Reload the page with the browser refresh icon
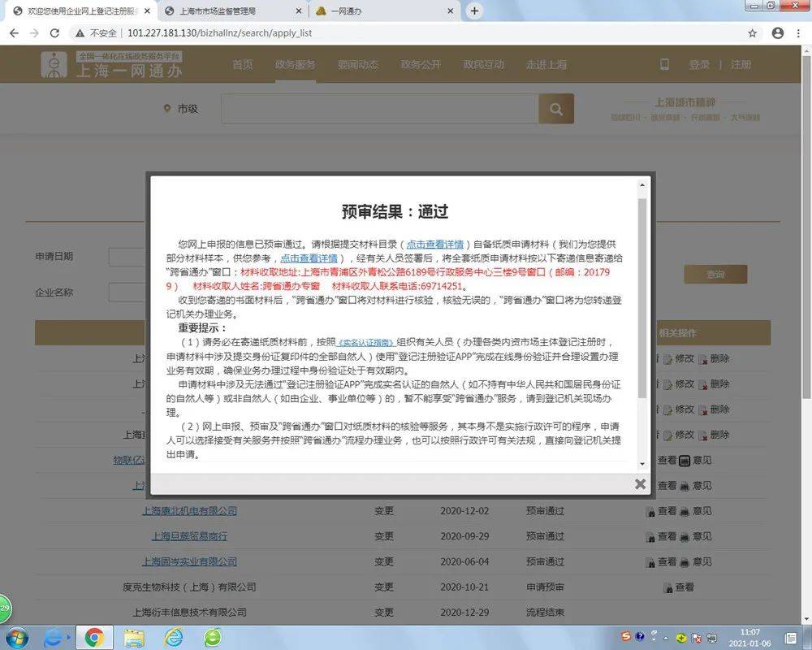812x650 pixels. click(x=54, y=33)
